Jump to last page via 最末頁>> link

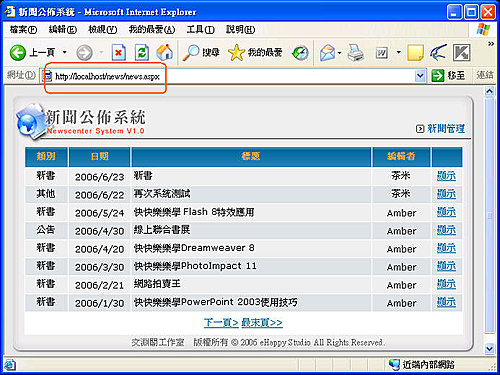click(x=262, y=323)
